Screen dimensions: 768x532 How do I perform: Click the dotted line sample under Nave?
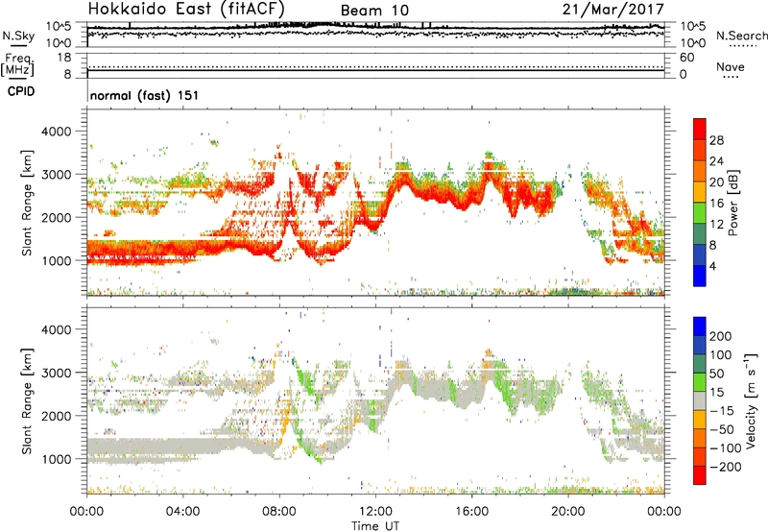(732, 77)
